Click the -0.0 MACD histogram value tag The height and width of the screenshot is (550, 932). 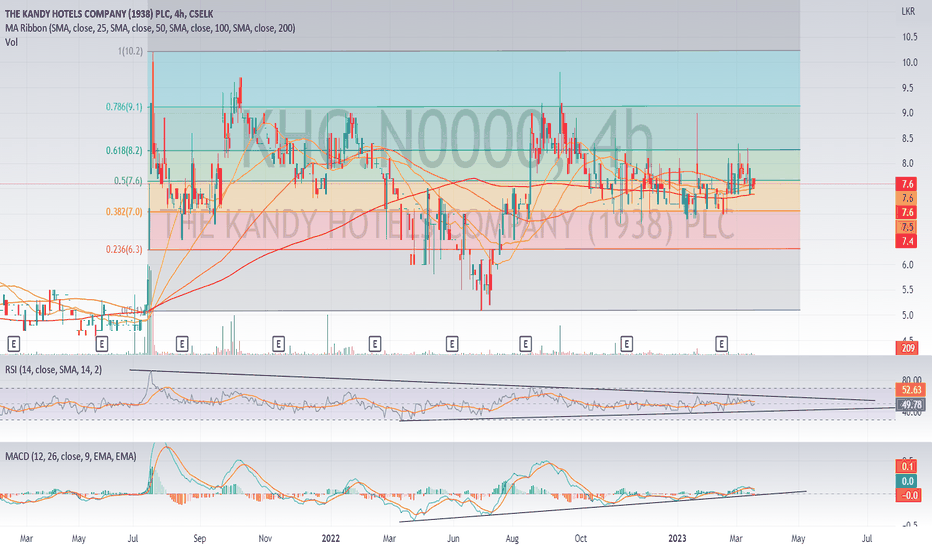click(x=908, y=495)
